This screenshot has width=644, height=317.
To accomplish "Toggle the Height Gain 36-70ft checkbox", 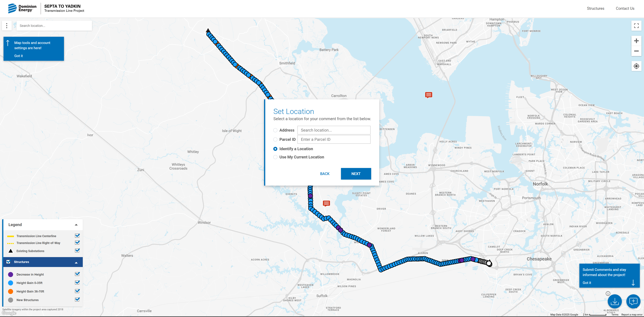I will click(x=77, y=291).
